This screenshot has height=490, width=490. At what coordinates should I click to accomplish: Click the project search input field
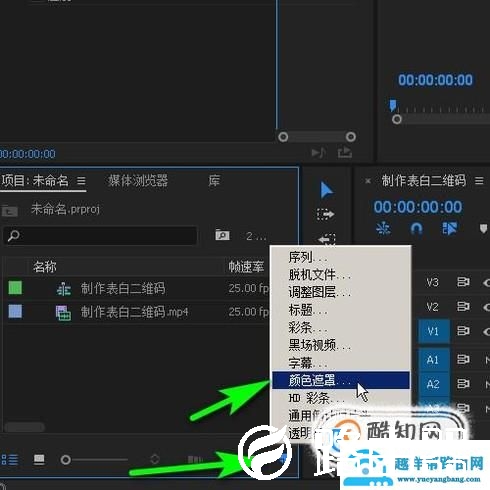100,236
